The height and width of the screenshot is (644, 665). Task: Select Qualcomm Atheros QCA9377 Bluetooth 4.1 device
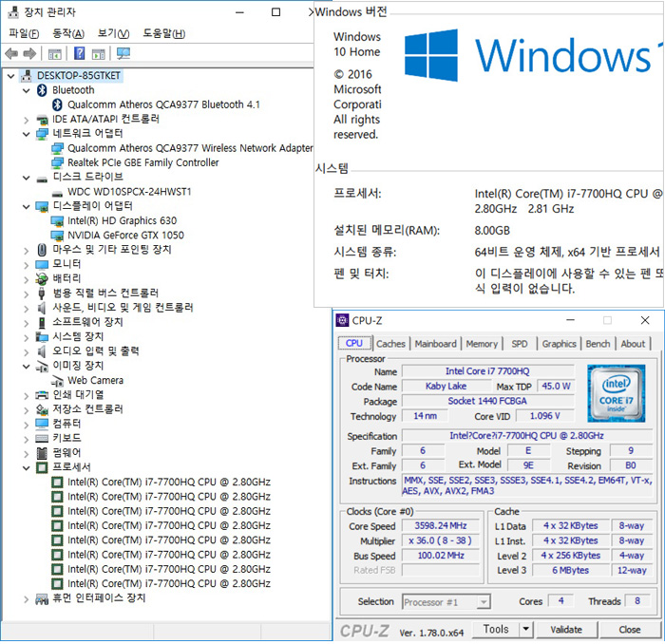point(163,104)
